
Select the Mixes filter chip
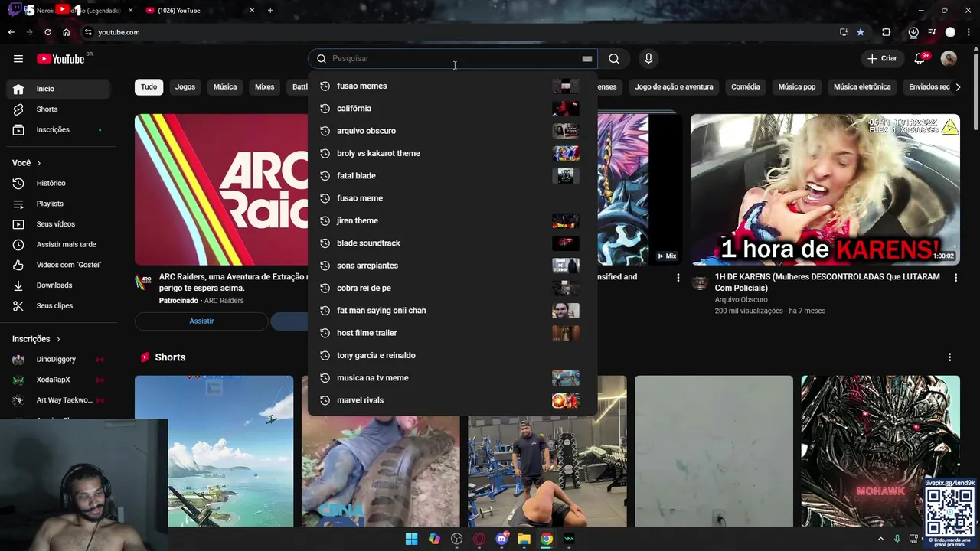click(265, 87)
